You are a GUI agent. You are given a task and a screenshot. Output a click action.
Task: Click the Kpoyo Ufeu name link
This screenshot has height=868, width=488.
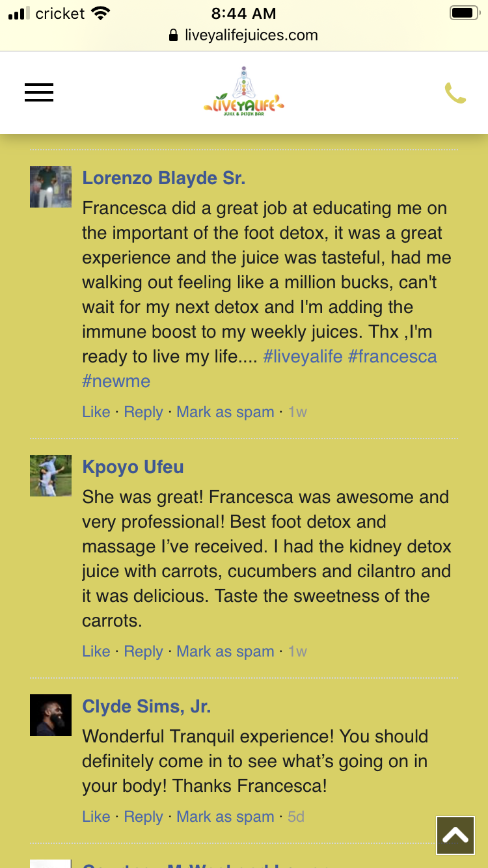click(x=133, y=467)
